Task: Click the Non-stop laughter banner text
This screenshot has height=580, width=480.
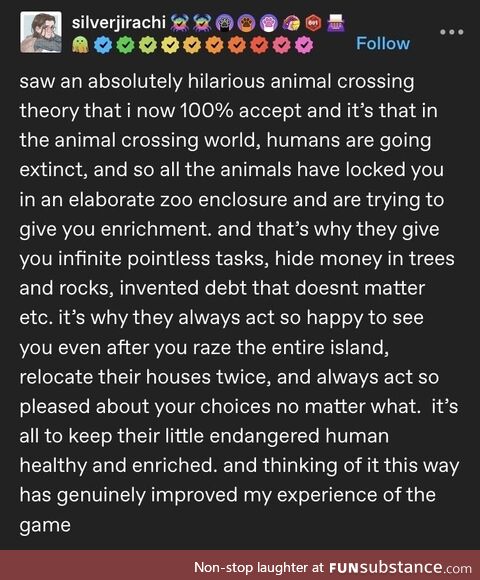Action: [x=259, y=567]
